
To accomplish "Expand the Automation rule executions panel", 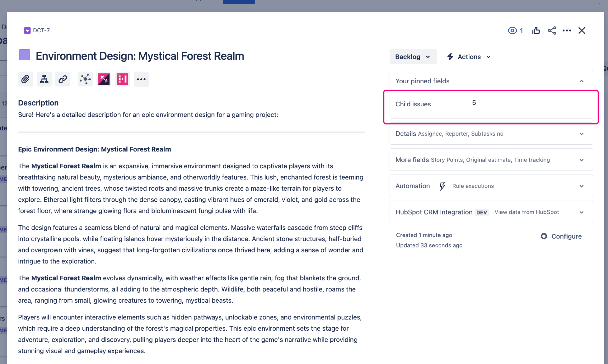I will click(x=581, y=186).
